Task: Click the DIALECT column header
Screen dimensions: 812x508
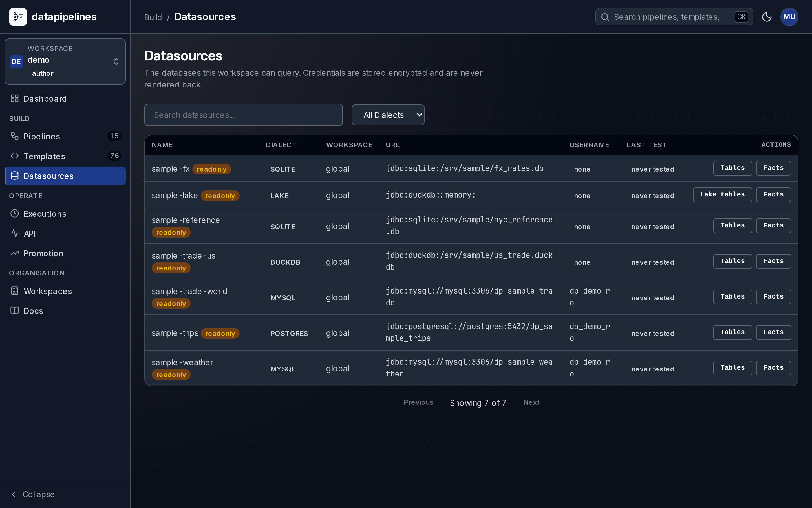Action: [281, 145]
